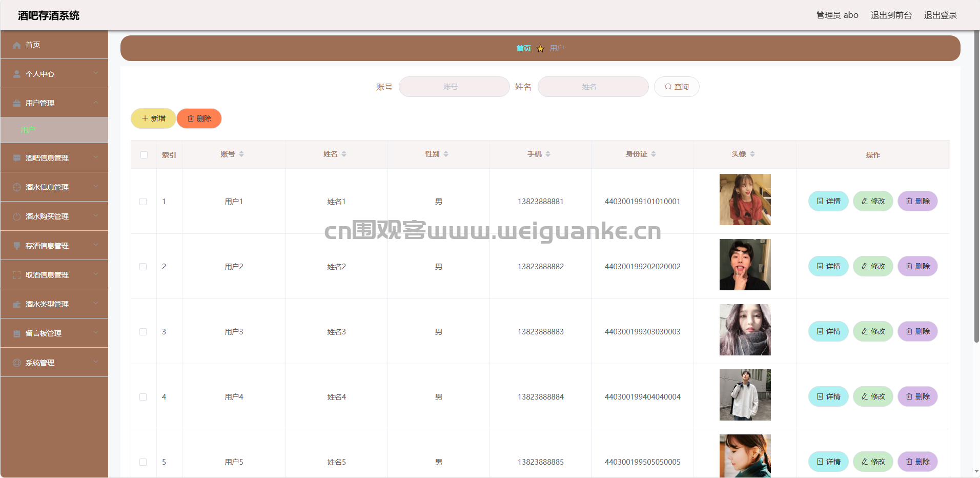Click the 查询 search button

pos(677,87)
